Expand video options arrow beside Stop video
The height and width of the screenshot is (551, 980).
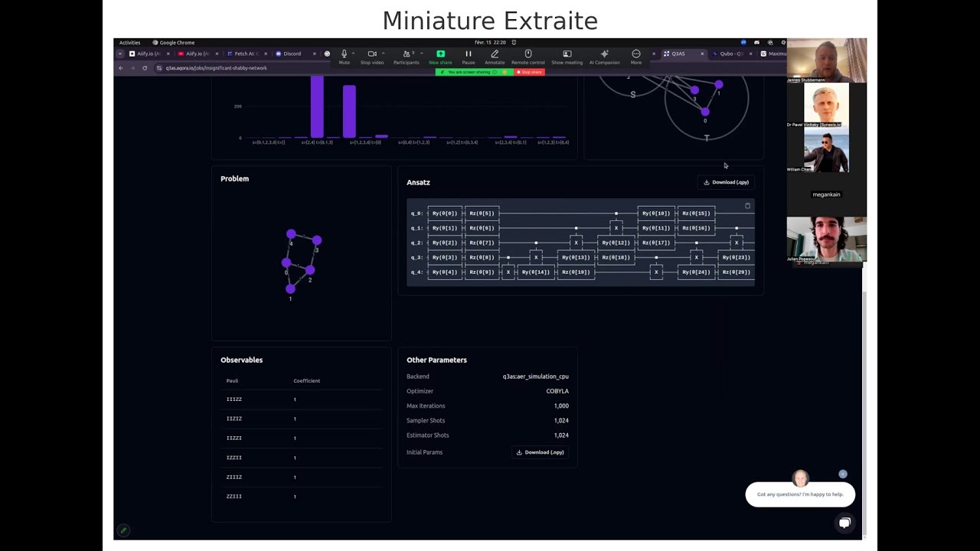click(x=383, y=54)
